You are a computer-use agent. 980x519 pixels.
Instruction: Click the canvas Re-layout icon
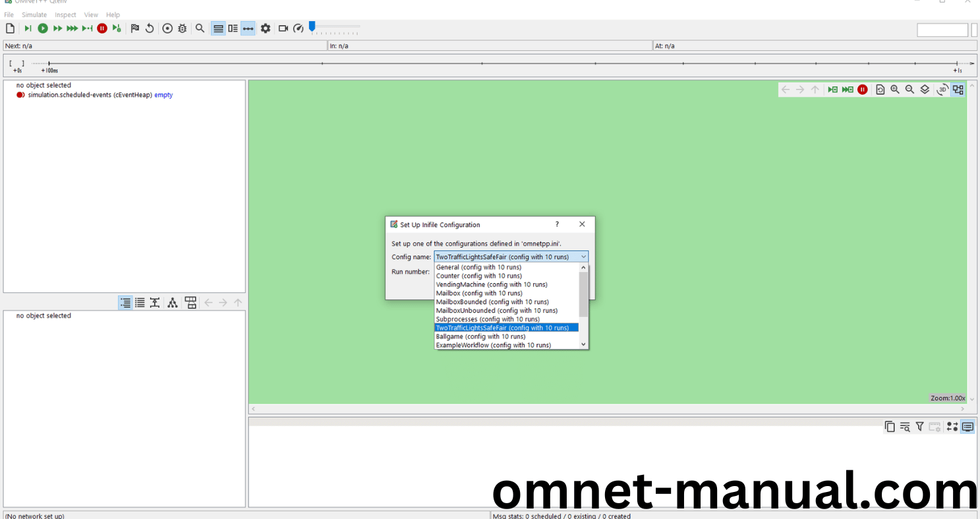[x=880, y=90]
